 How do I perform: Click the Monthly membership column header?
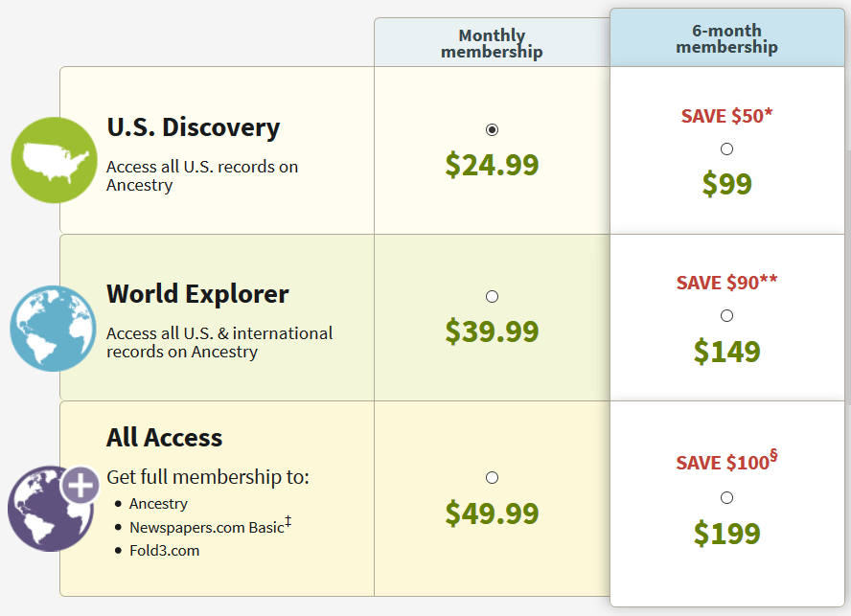(492, 43)
